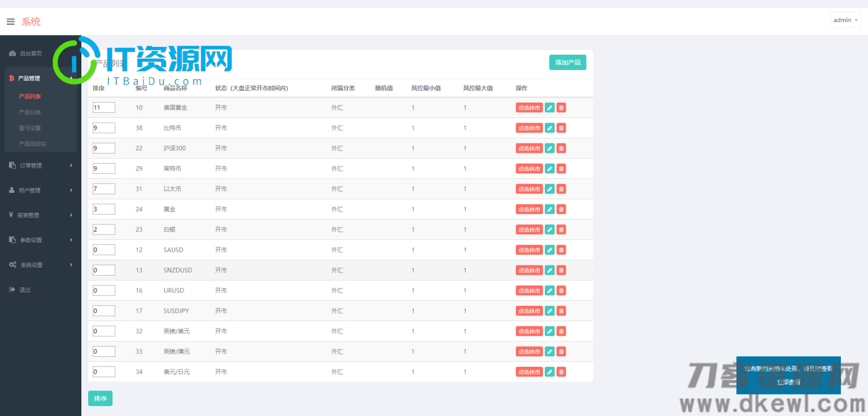The width and height of the screenshot is (868, 416).
Task: Click the 开市 status for 英镑/美元
Action: click(x=221, y=331)
